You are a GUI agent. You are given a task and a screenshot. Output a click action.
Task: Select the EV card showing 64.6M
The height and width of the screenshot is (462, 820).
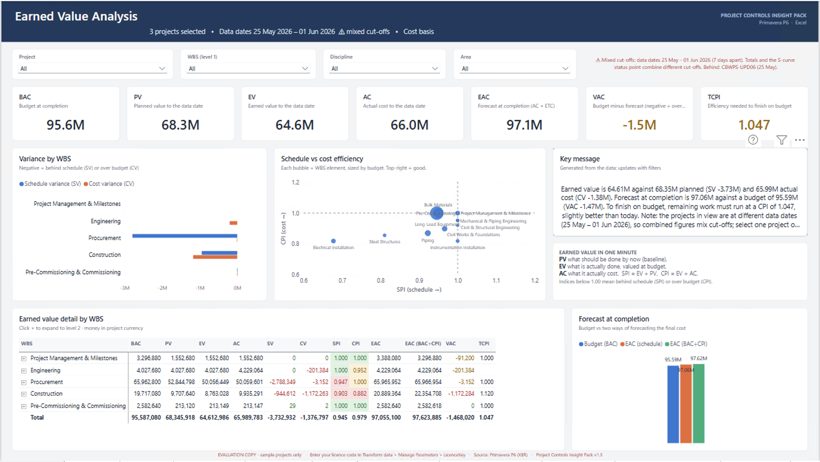[294, 114]
